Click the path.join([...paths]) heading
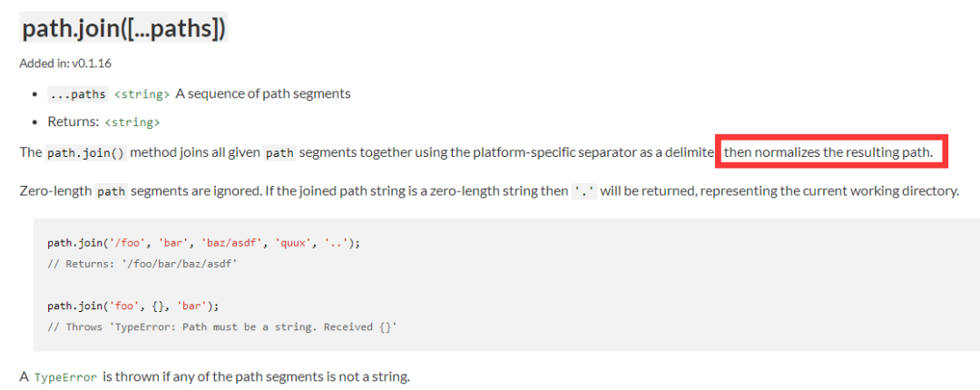This screenshot has height=390, width=980. click(x=123, y=28)
